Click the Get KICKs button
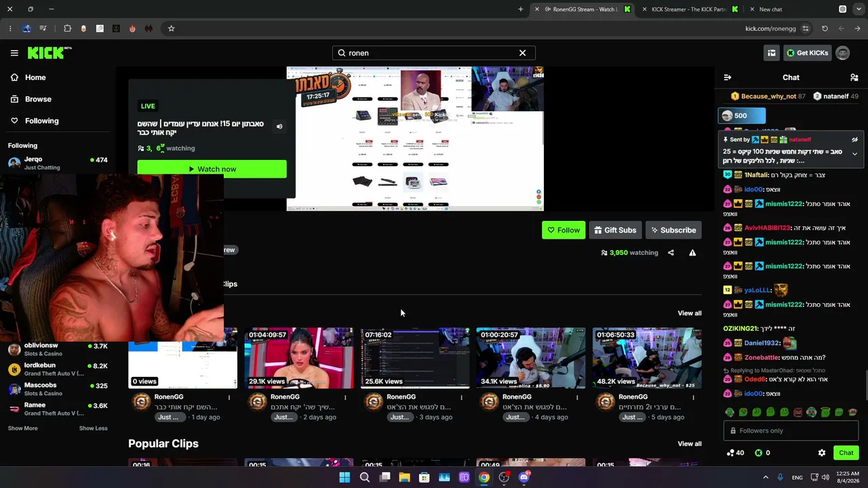This screenshot has width=868, height=488. [x=807, y=53]
